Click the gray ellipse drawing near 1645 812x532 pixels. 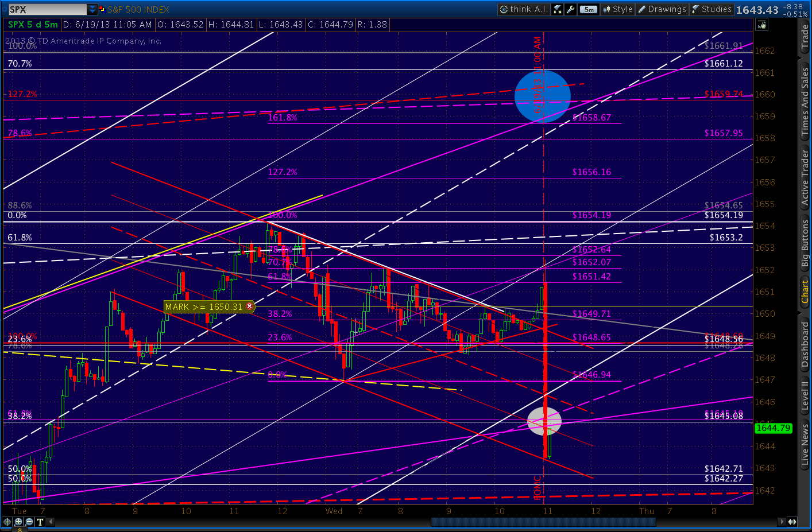point(544,421)
